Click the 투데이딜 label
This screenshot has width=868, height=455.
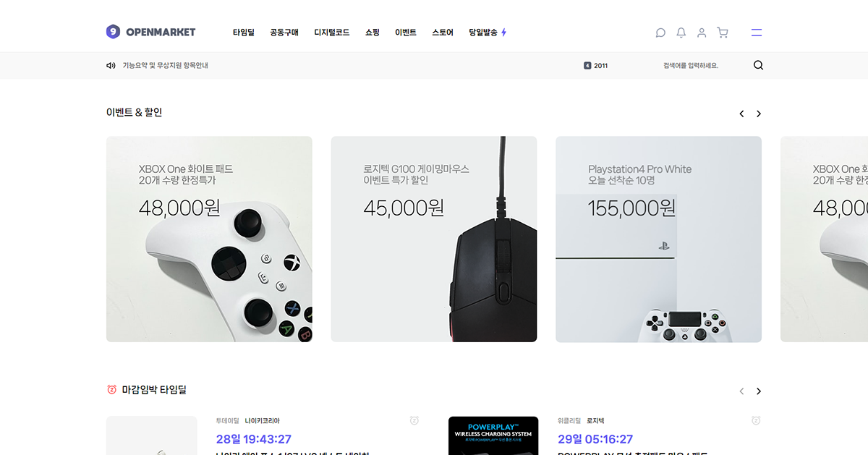(x=227, y=420)
